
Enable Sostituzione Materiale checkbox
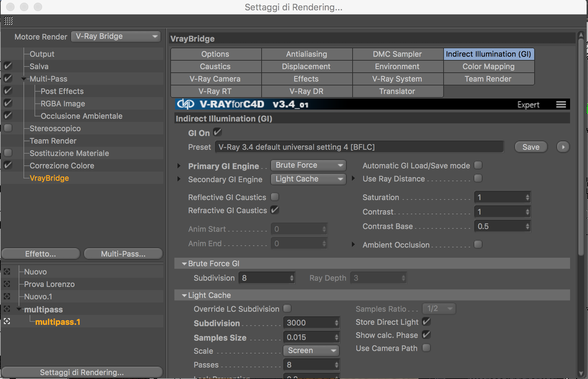8,153
